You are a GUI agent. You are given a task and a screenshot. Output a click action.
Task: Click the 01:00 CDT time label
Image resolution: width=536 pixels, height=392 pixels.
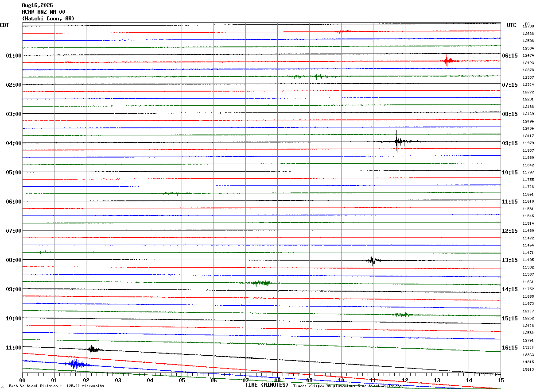point(14,56)
